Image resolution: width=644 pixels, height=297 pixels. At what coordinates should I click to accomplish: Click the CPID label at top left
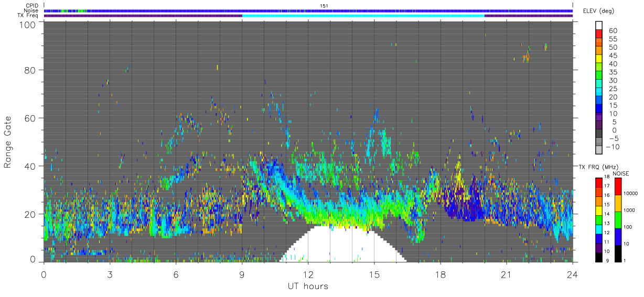(32, 6)
